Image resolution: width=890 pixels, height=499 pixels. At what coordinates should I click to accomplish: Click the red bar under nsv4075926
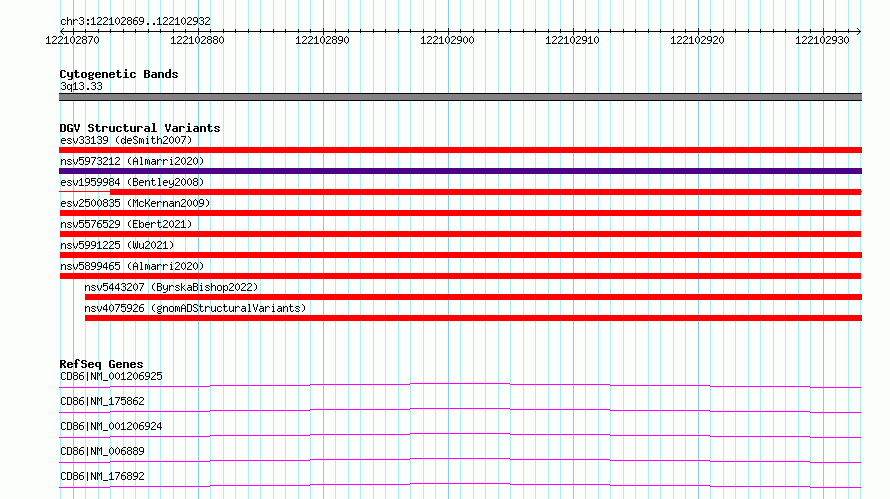point(473,318)
